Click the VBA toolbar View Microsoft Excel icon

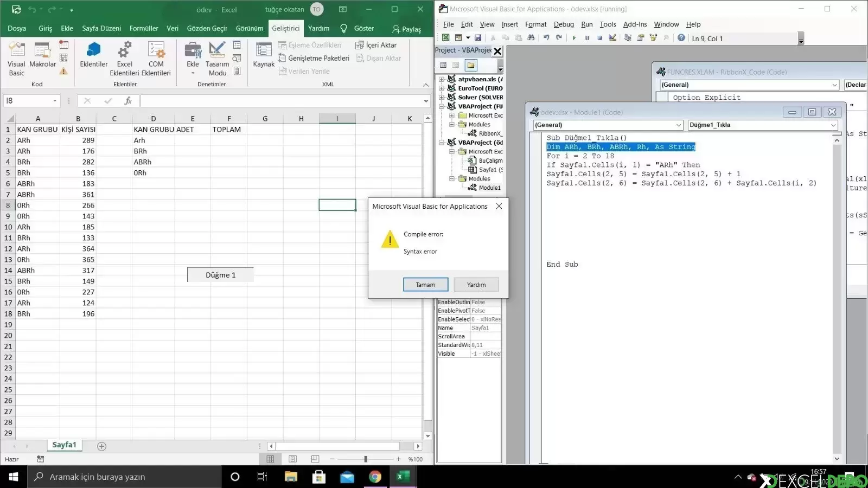point(445,38)
